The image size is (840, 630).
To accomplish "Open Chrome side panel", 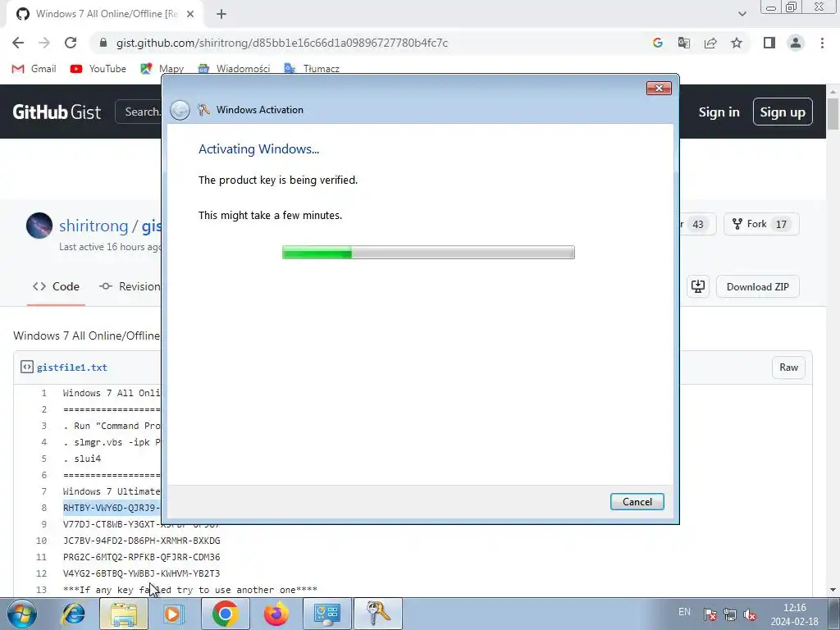I will 769,43.
